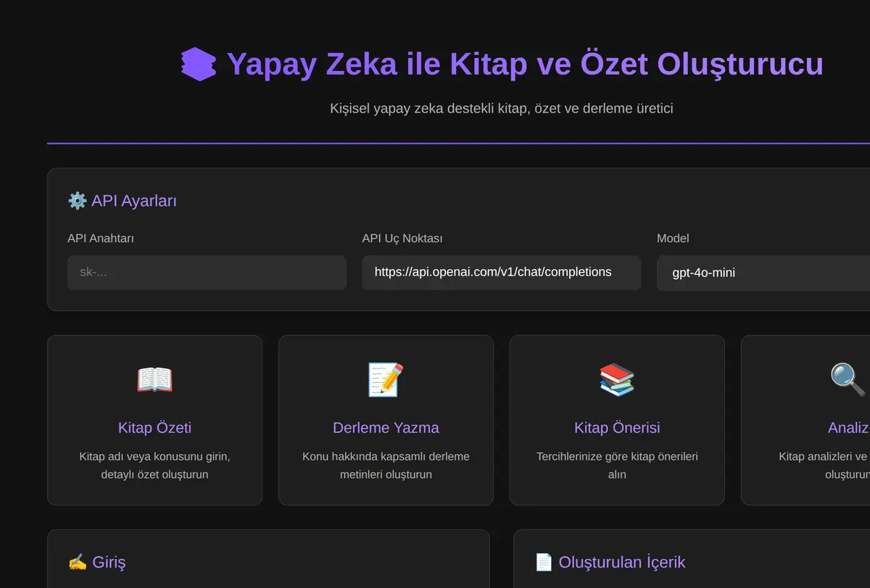
Task: Focus the API Anahtarı sk-... input field
Action: [x=207, y=273]
